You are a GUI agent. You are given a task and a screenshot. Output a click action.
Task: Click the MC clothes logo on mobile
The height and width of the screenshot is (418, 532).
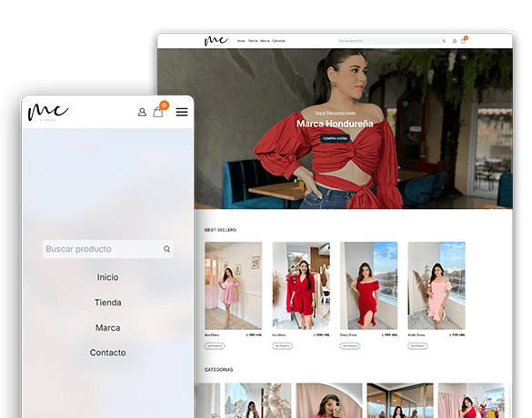[x=48, y=112]
